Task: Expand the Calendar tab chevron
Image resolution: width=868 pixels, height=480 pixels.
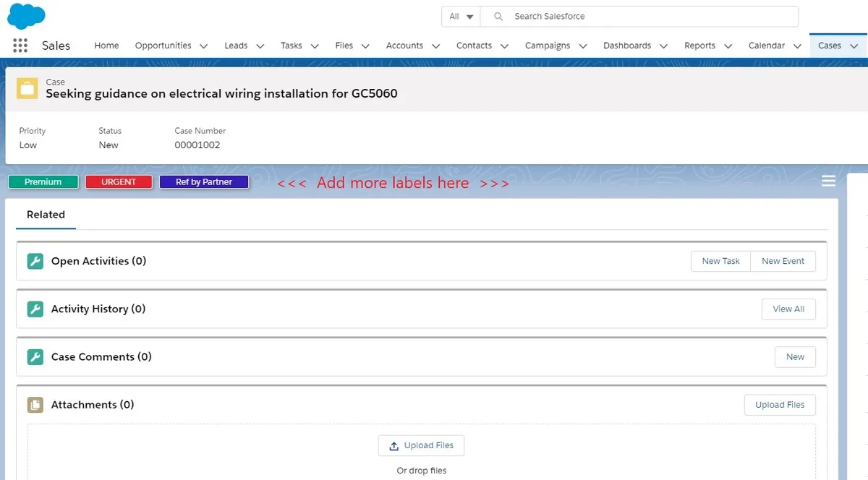Action: [x=797, y=46]
